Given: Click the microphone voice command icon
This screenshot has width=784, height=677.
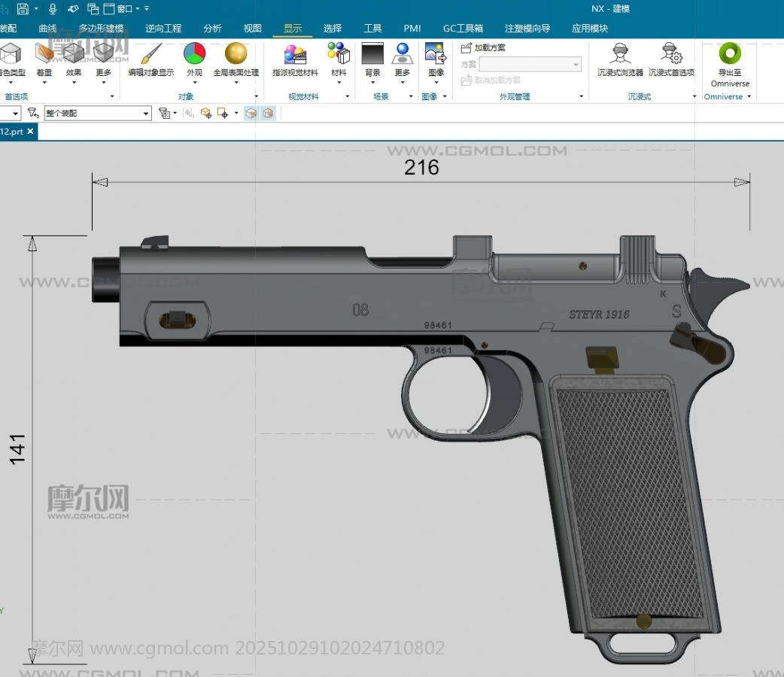Looking at the screenshot, I should 53,8.
